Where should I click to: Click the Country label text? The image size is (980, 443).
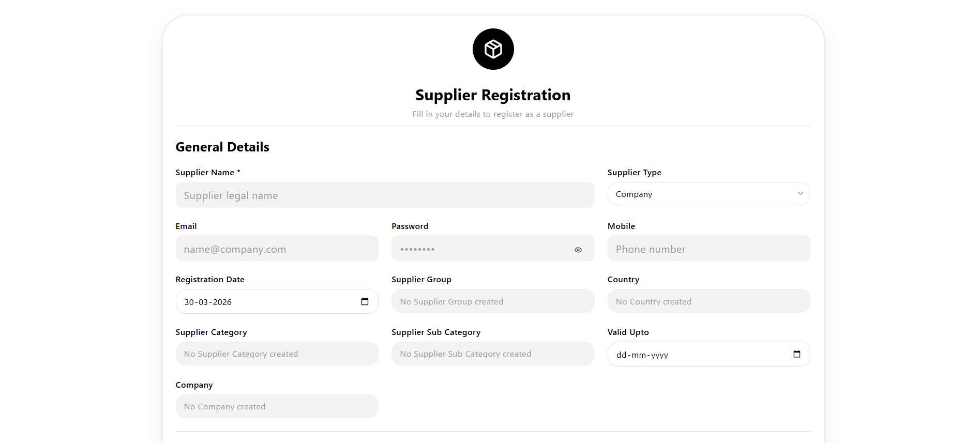[x=623, y=280]
